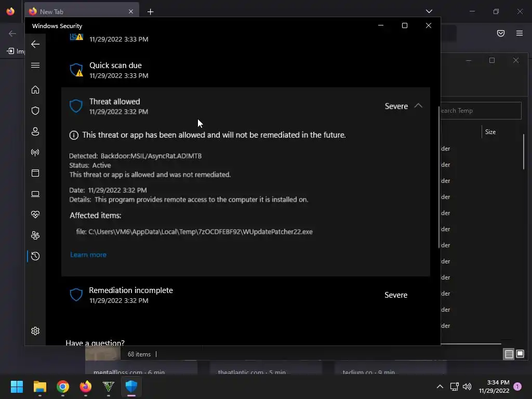Open Firewall & network protection icon

pyautogui.click(x=35, y=152)
